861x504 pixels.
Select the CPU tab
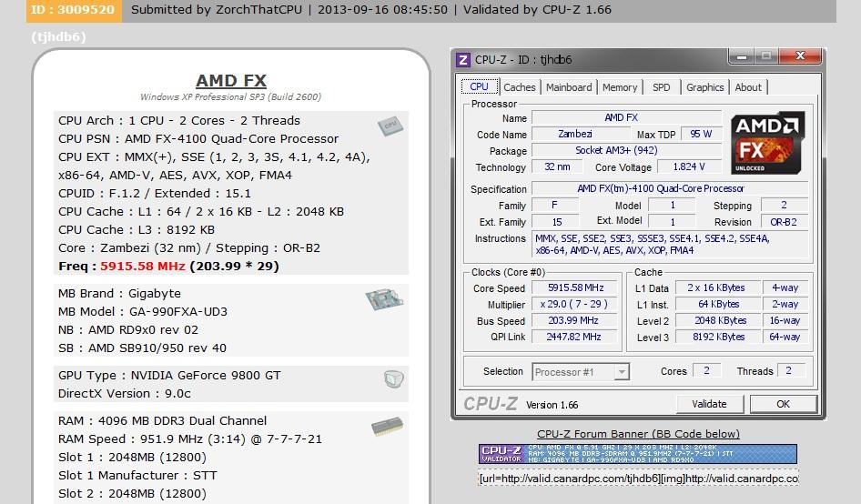click(479, 86)
